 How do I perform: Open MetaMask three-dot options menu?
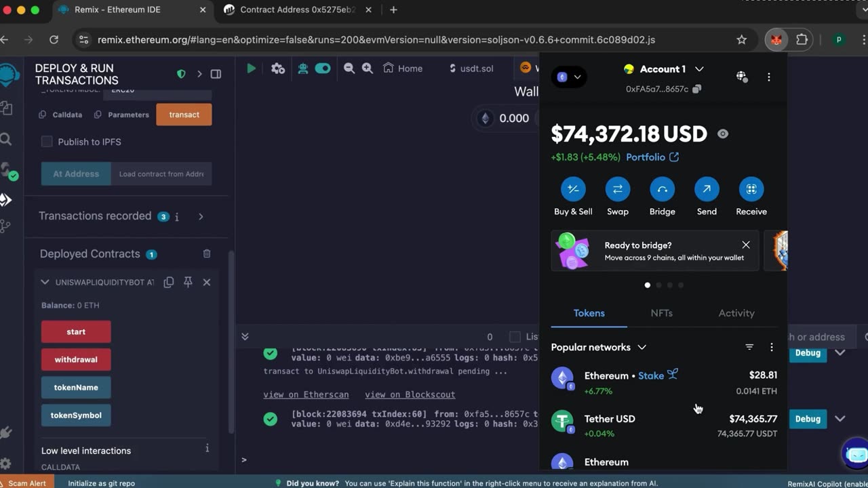click(x=769, y=77)
